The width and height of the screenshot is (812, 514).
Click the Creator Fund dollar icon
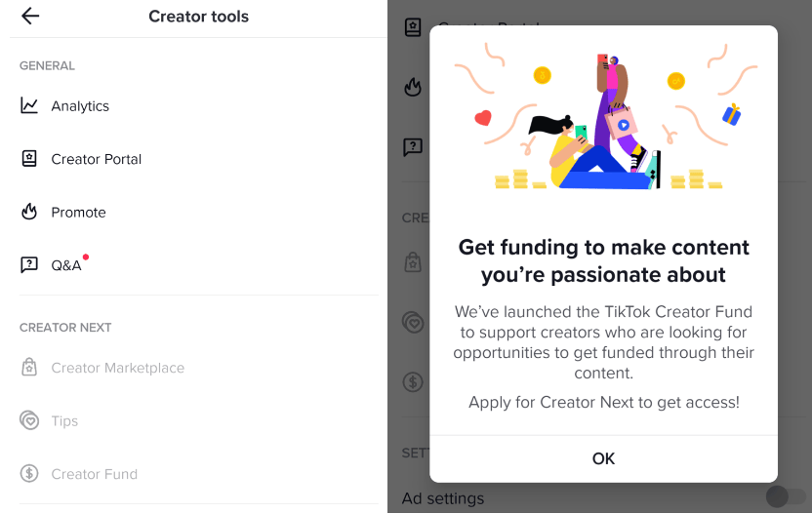pyautogui.click(x=29, y=474)
